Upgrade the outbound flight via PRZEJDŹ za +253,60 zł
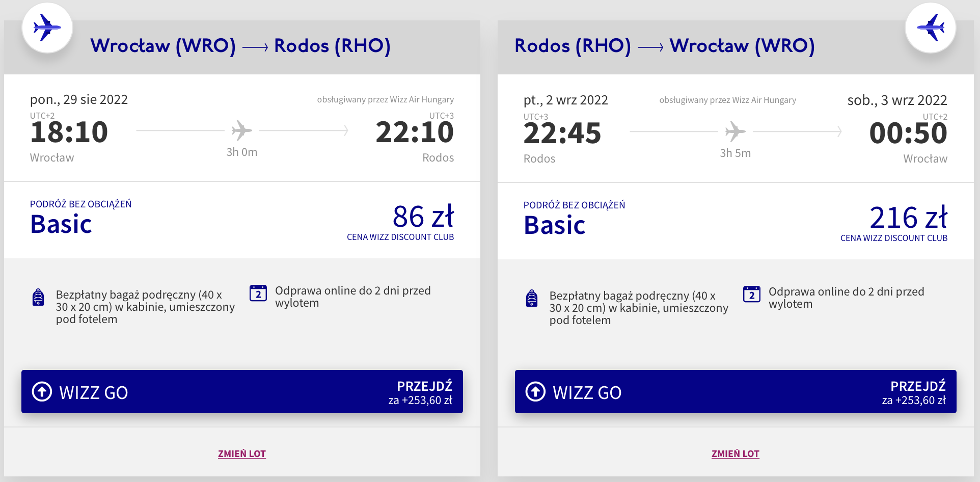980x482 pixels. (x=420, y=392)
